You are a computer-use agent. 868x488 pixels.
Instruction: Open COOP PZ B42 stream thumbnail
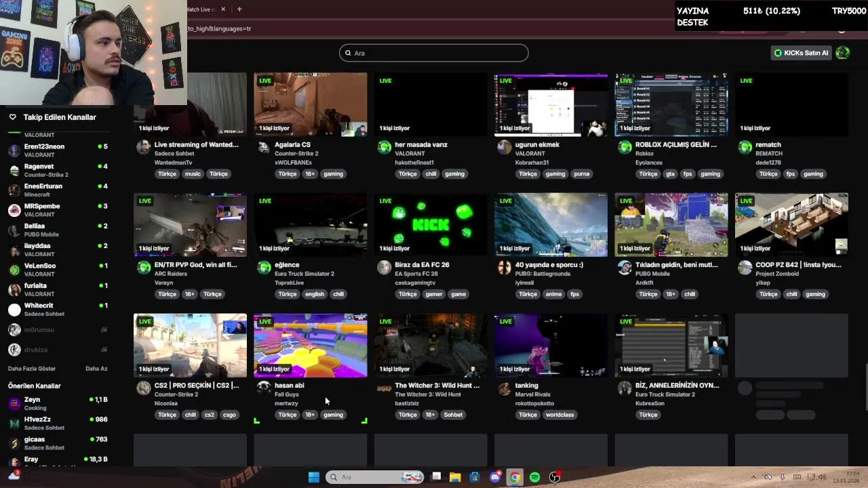point(791,225)
